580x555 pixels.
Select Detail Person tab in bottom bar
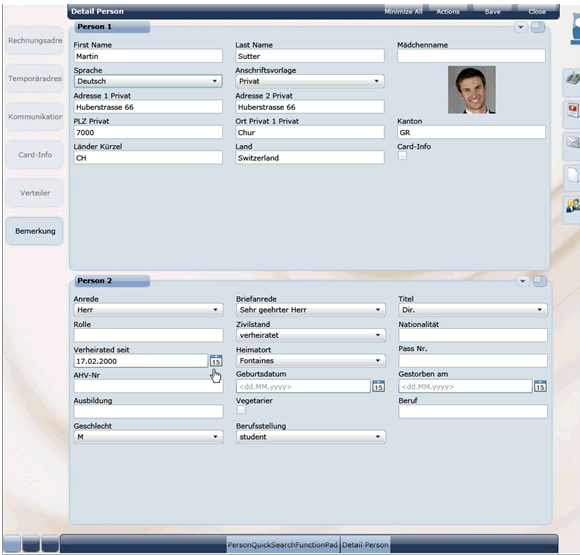[365, 545]
